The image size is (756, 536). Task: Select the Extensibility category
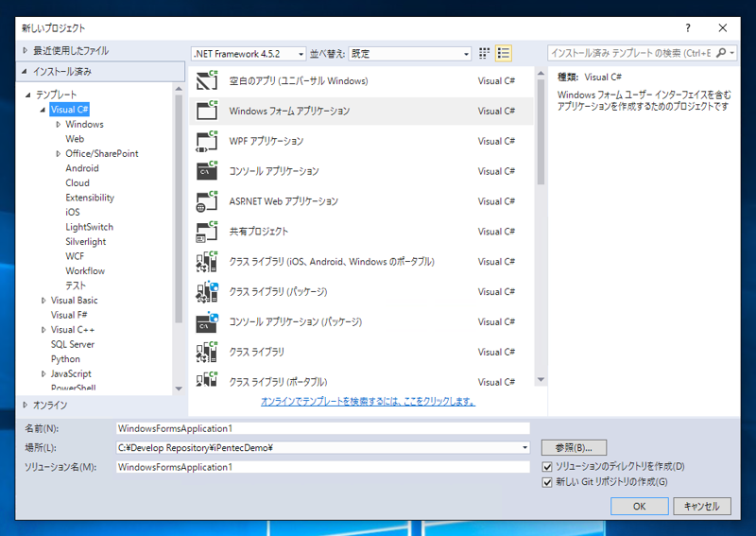tap(90, 198)
